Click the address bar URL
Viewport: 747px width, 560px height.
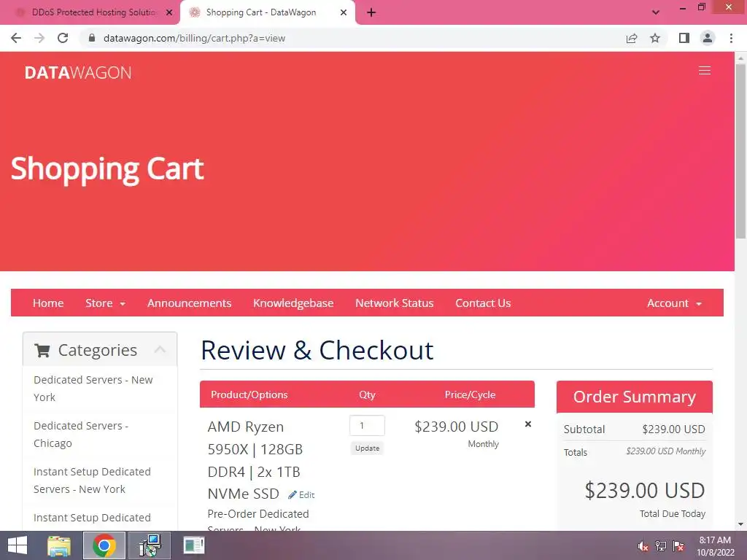pyautogui.click(x=194, y=38)
